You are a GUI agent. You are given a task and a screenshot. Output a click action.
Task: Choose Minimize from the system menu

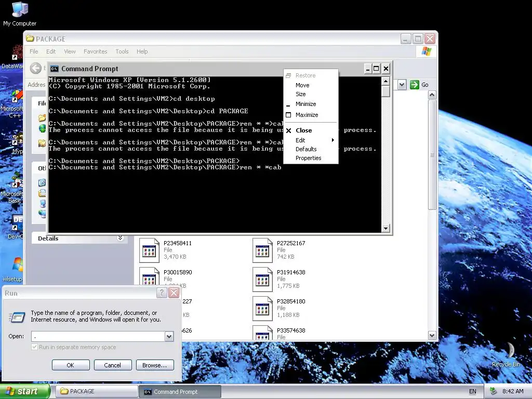click(x=311, y=104)
